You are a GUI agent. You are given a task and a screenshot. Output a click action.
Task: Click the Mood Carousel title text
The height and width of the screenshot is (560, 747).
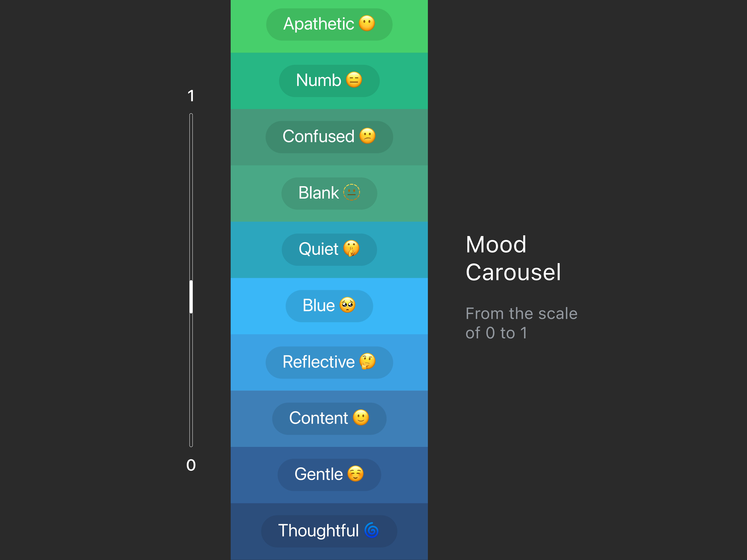513,258
